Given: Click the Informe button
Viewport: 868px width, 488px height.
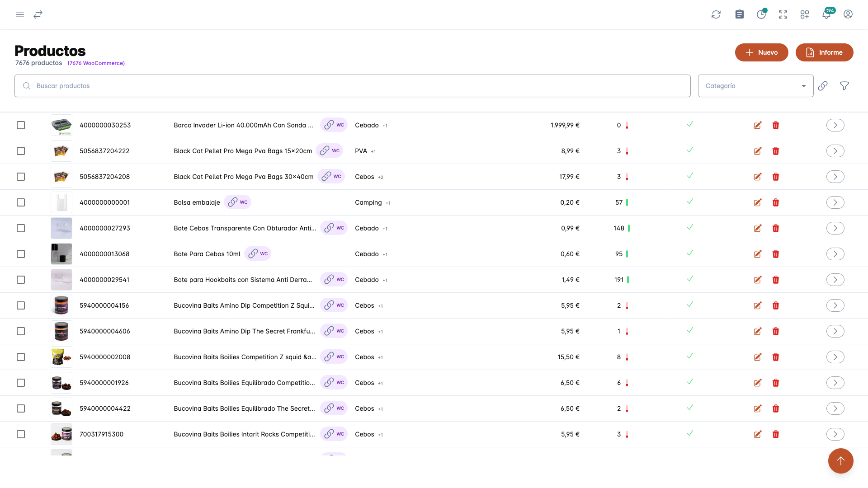Looking at the screenshot, I should [825, 52].
